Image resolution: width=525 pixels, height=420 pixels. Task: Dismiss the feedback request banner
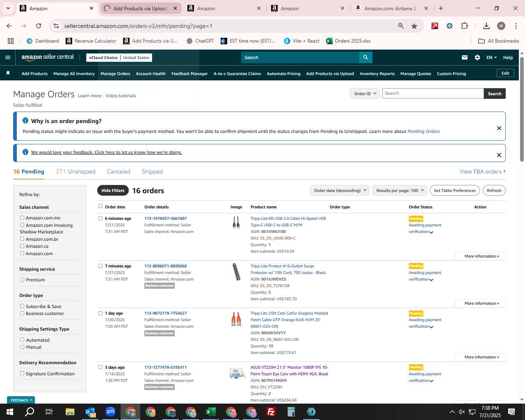[499, 155]
